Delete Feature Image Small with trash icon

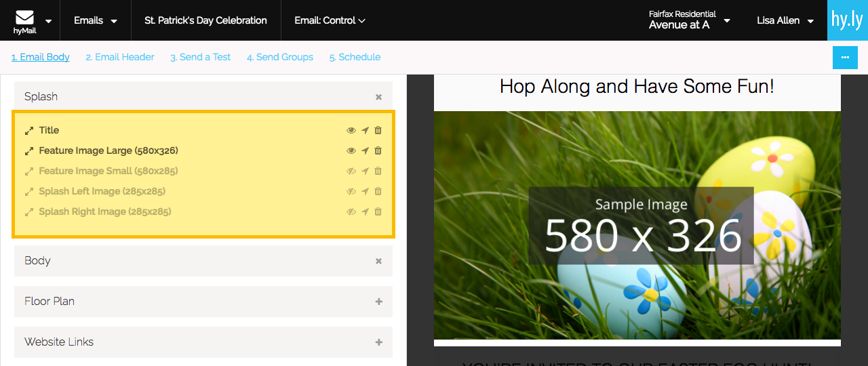(378, 171)
